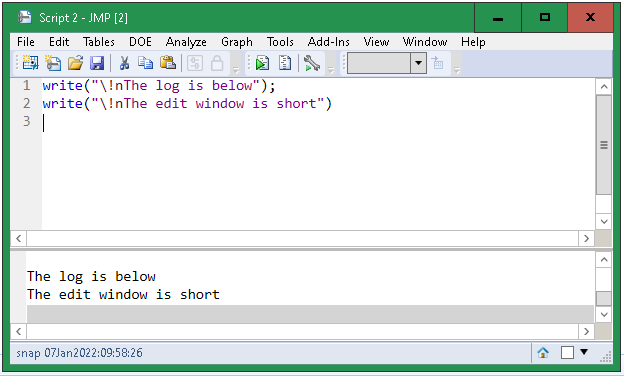Tick the checkbox in the status bar
The width and height of the screenshot is (624, 376).
[567, 353]
